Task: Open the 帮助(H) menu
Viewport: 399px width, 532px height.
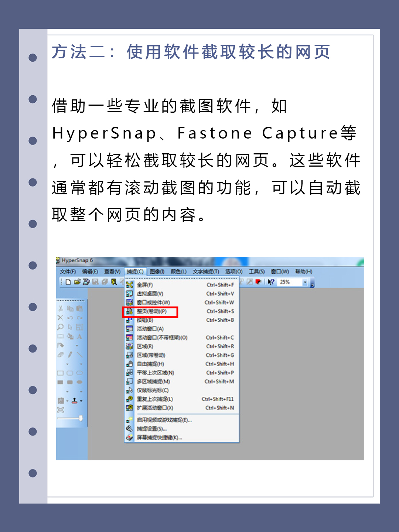Action: (x=303, y=272)
